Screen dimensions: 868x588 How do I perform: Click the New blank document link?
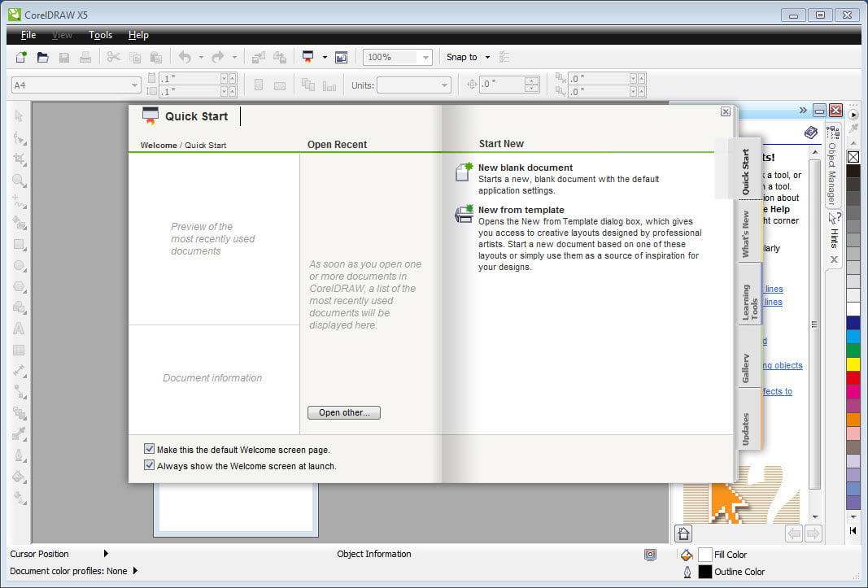click(x=526, y=168)
